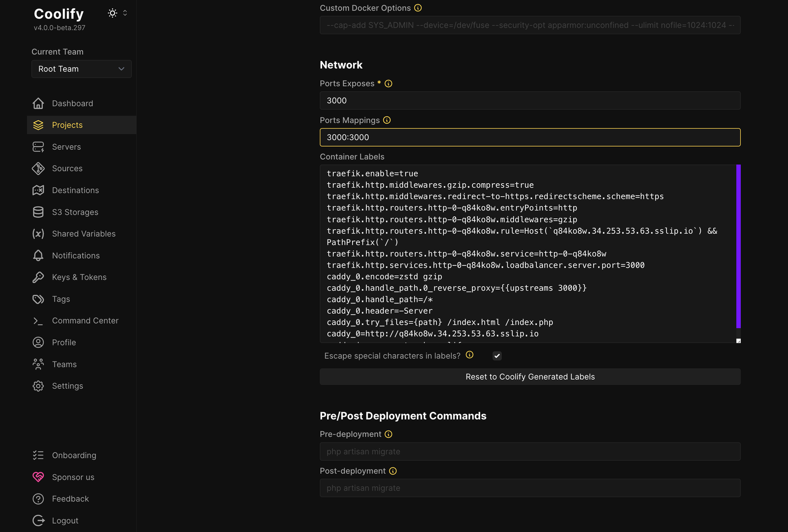The height and width of the screenshot is (532, 788).
Task: Click the Ports Mappings input field
Action: point(530,137)
